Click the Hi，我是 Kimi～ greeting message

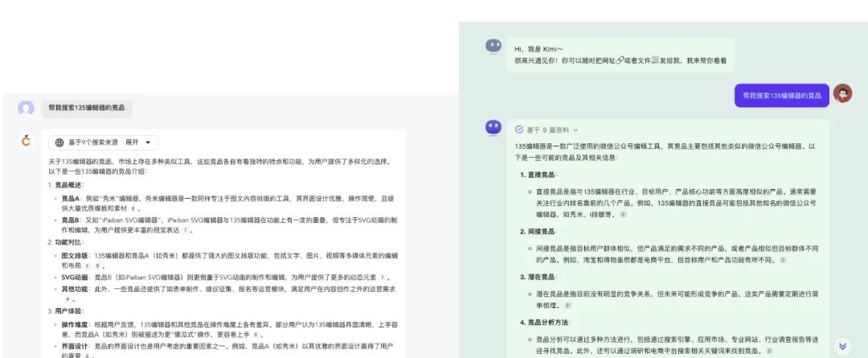pos(620,55)
